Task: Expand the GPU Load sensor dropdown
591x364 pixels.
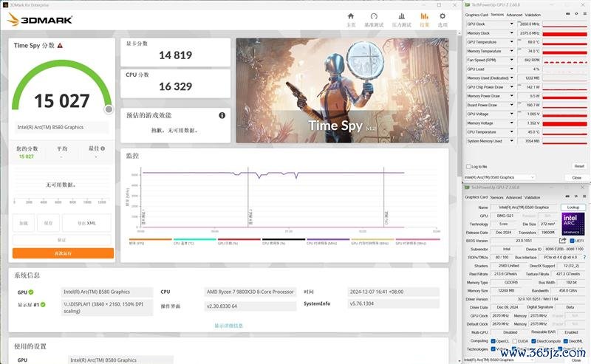Action: pos(511,69)
